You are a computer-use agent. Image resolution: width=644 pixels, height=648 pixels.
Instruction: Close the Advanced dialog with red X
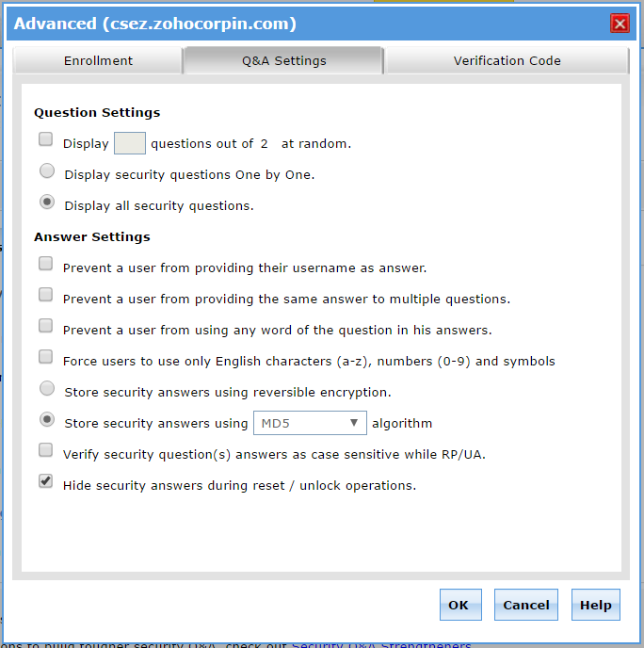(620, 24)
